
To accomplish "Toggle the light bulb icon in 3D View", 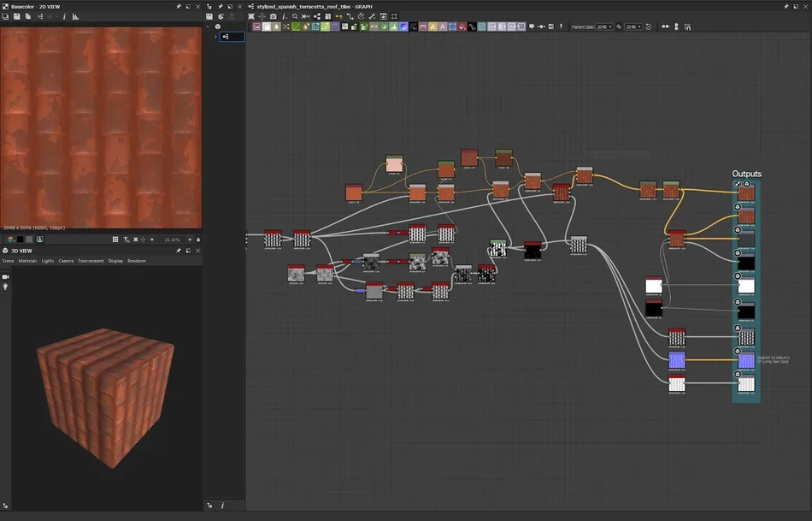I will coord(6,287).
